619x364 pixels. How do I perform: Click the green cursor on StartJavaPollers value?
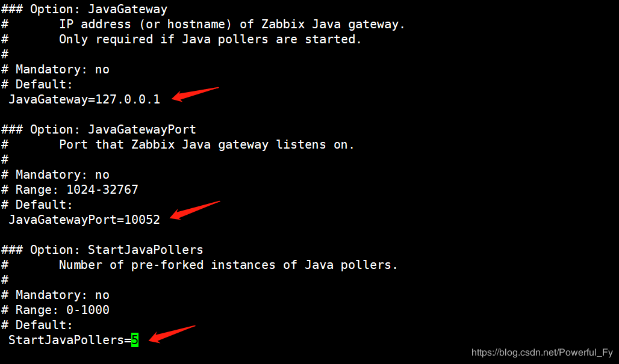(x=135, y=340)
